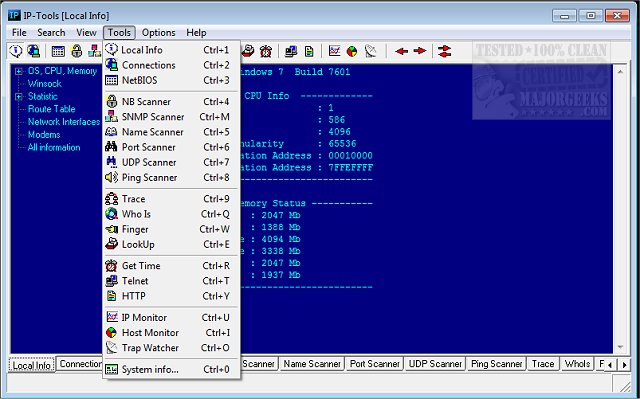Screen dimensions: 640x399
Task: Switch to the UDP Scanner bottom tab
Action: click(x=435, y=364)
